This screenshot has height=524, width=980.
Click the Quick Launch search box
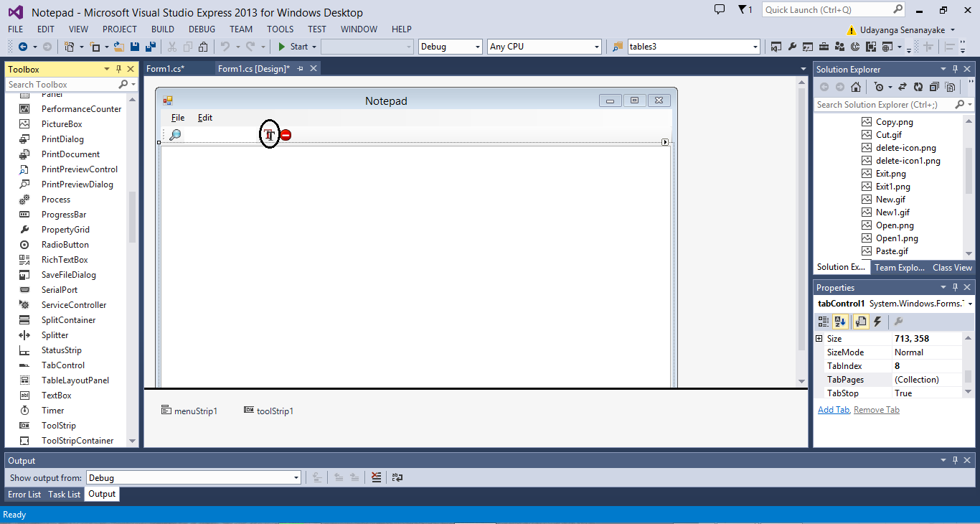click(834, 9)
